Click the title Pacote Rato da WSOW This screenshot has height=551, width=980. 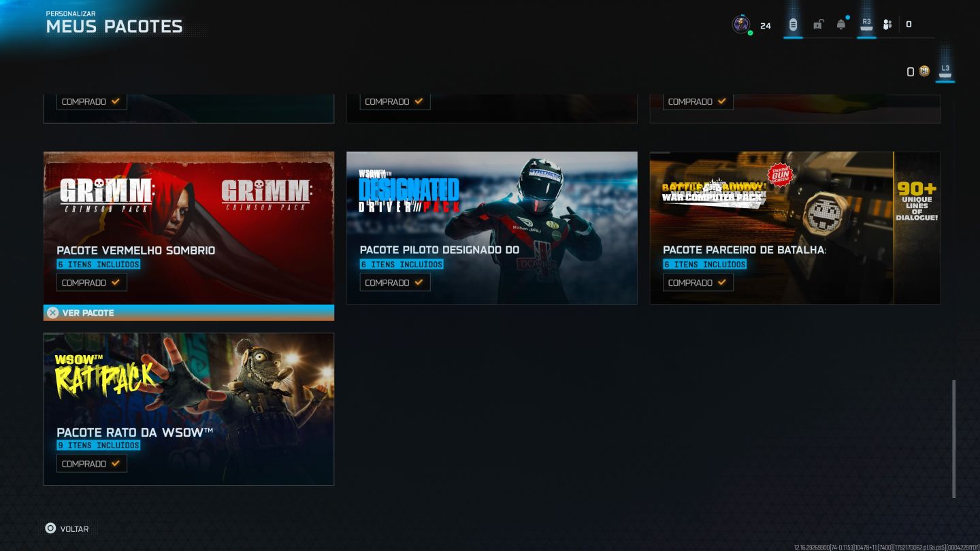(135, 432)
